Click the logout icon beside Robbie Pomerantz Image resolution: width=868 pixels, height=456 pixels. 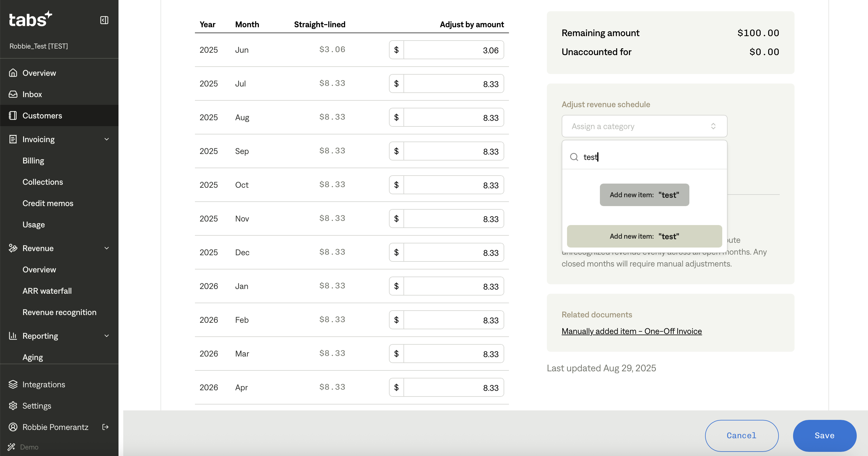click(105, 427)
